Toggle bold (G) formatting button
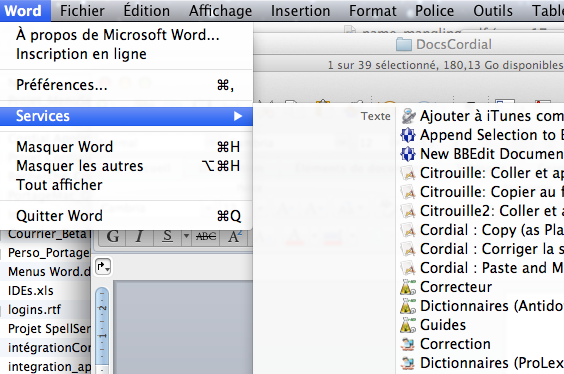The image size is (564, 374). click(113, 237)
